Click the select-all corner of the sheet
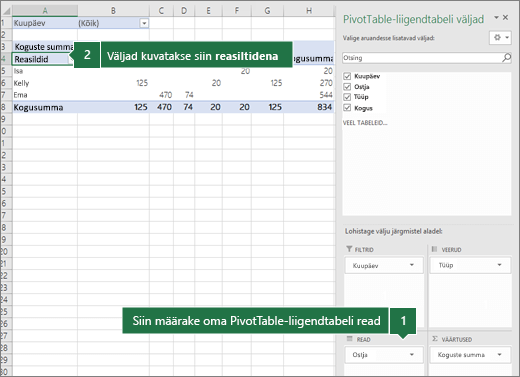 pyautogui.click(x=6, y=11)
